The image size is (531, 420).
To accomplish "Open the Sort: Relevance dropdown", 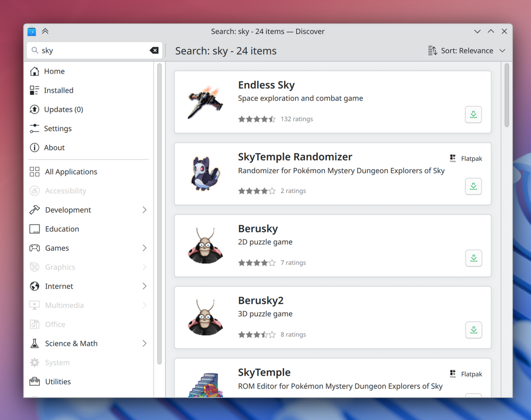I will click(467, 51).
